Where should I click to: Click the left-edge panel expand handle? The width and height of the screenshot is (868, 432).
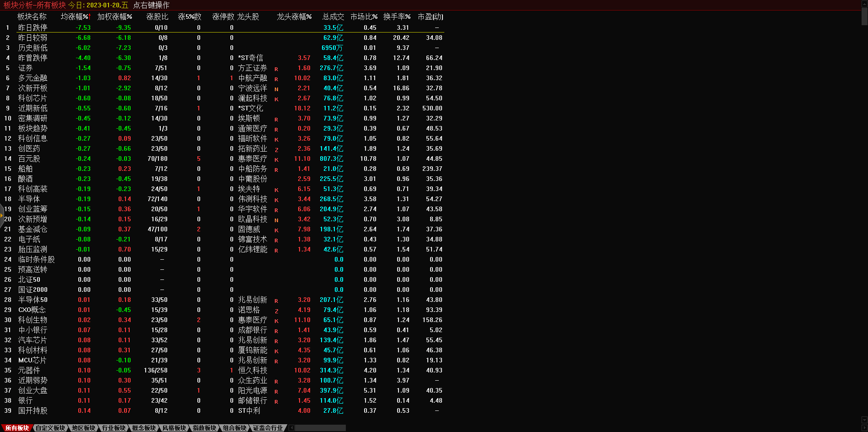(x=2, y=215)
